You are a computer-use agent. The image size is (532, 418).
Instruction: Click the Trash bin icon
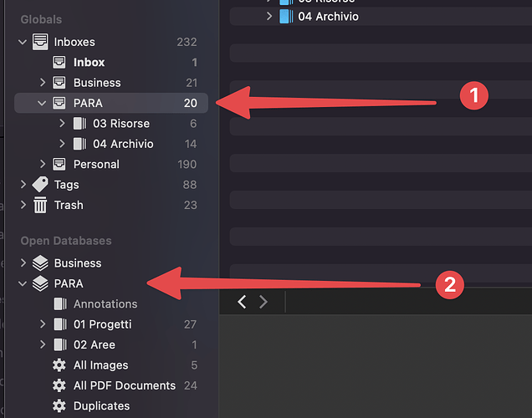pyautogui.click(x=40, y=205)
